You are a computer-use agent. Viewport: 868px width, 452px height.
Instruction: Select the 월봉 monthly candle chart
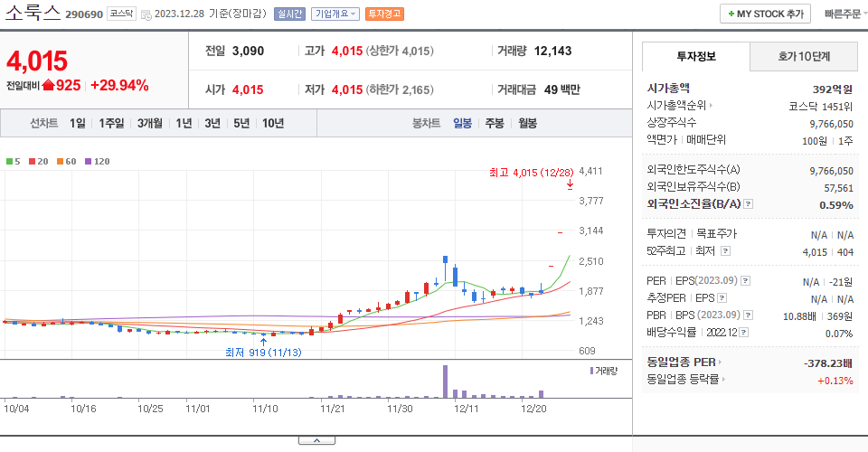click(527, 123)
